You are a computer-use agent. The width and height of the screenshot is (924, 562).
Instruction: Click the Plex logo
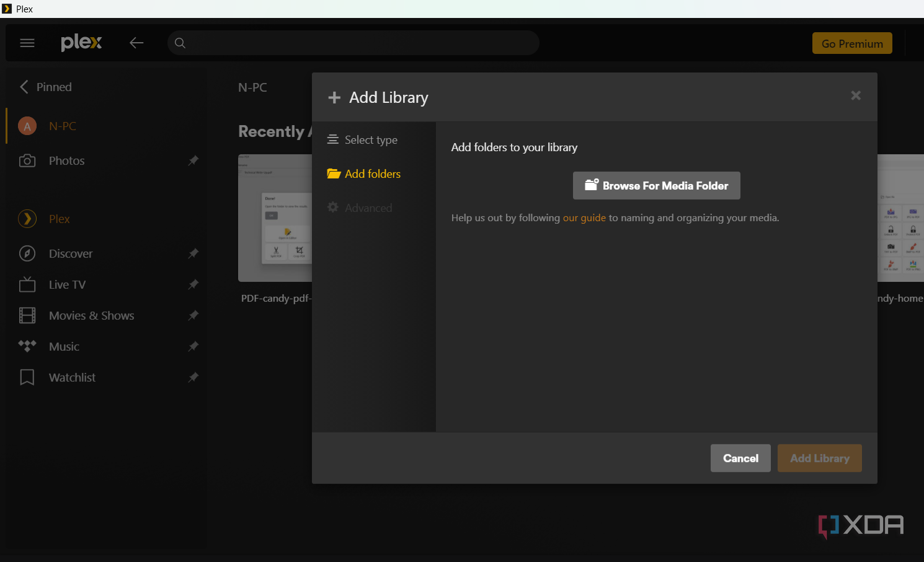tap(81, 43)
